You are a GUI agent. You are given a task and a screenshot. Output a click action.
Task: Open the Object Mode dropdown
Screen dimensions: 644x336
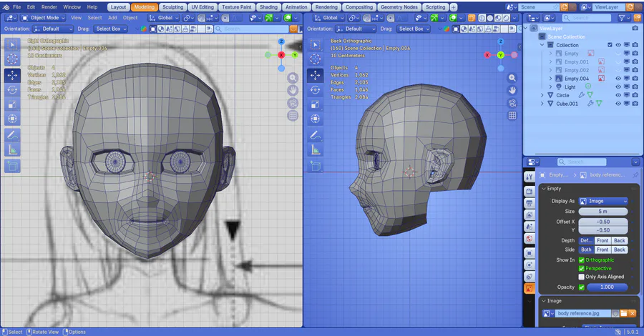(43, 18)
